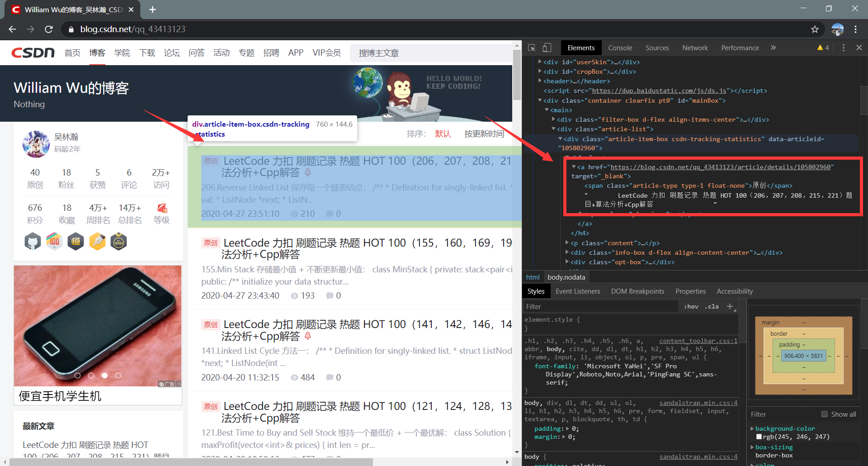Go back to previous page

[12, 29]
